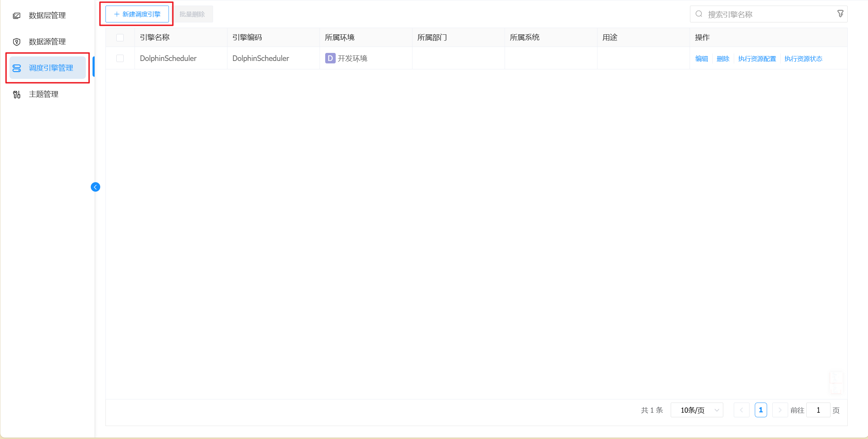
Task: Click the 主题管理 sidebar icon
Action: coord(16,94)
